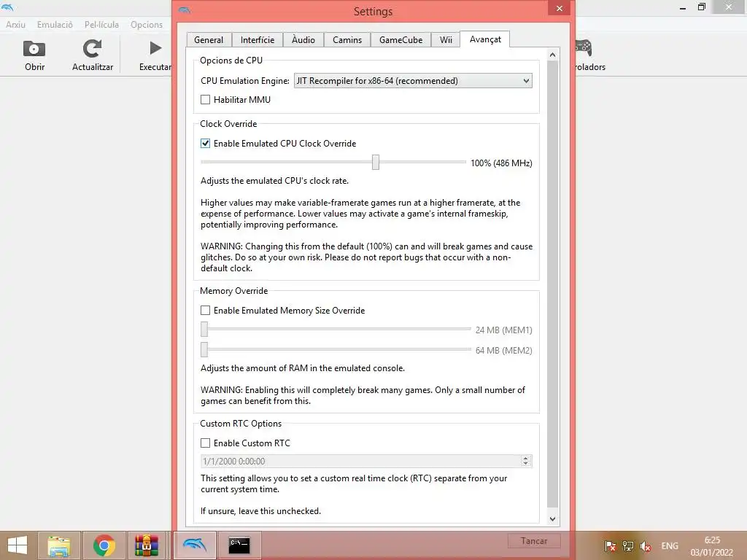Click the muted volume tray icon
The height and width of the screenshot is (560, 747).
point(646,546)
